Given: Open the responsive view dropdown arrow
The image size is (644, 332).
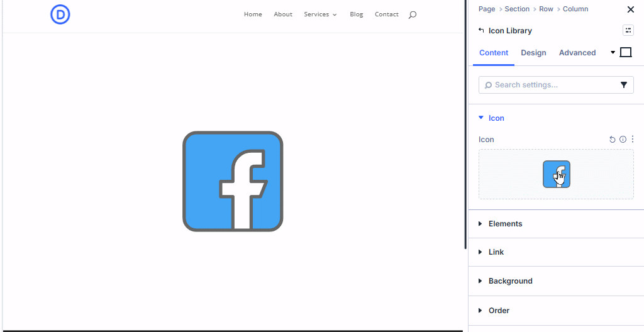Looking at the screenshot, I should tap(613, 52).
